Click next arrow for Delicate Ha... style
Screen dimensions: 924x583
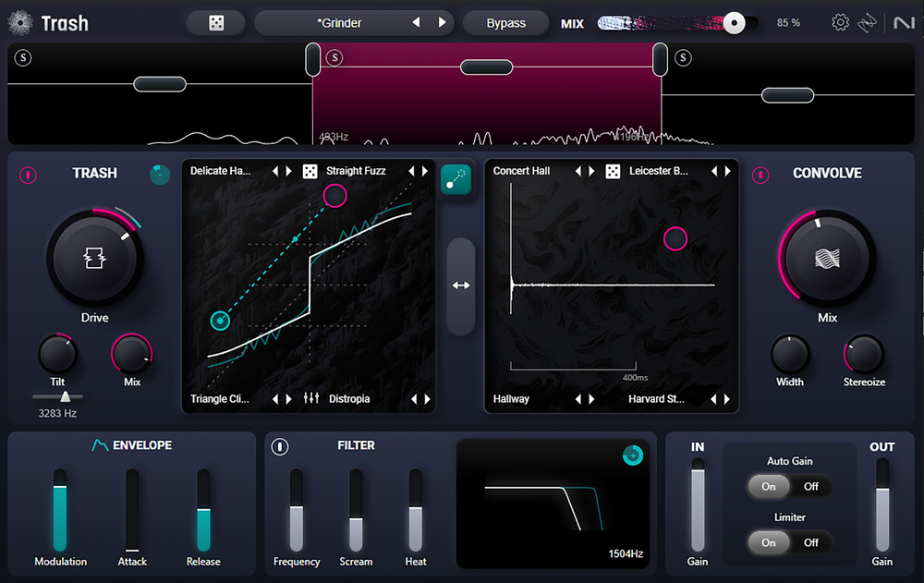[x=288, y=171]
